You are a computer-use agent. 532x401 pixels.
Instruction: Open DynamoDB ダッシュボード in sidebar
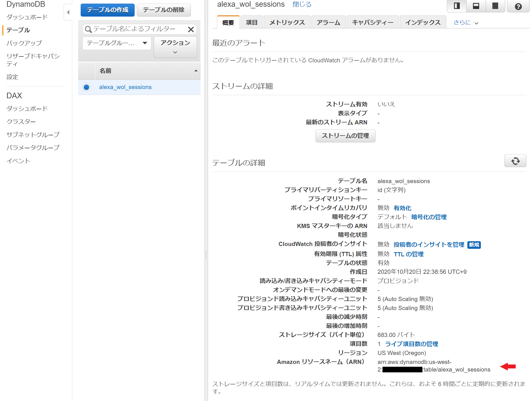[x=27, y=17]
